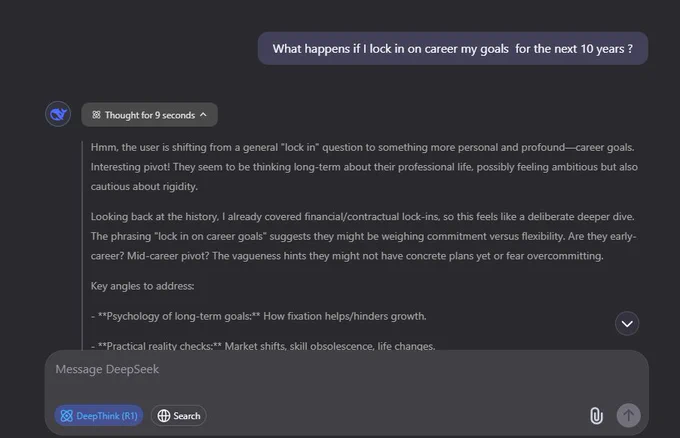Click the 'Practical reality checks' bullet line
680x438 pixels.
tap(263, 346)
